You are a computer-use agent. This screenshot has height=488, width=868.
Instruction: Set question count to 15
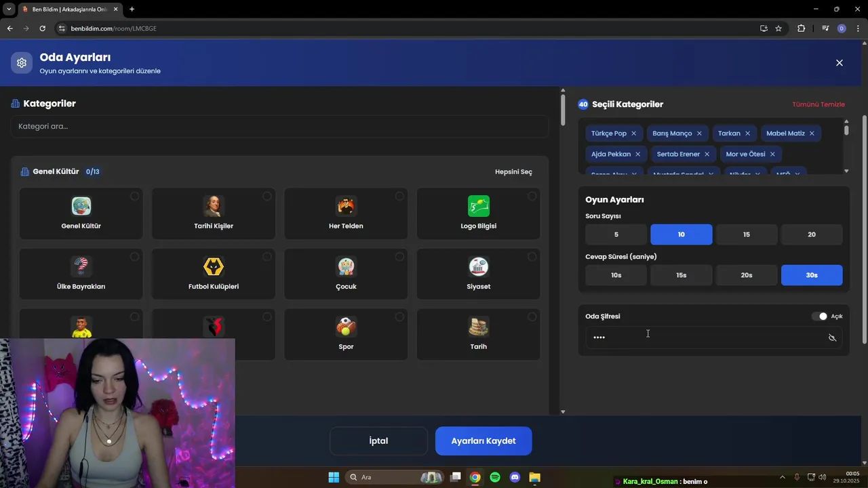point(747,235)
